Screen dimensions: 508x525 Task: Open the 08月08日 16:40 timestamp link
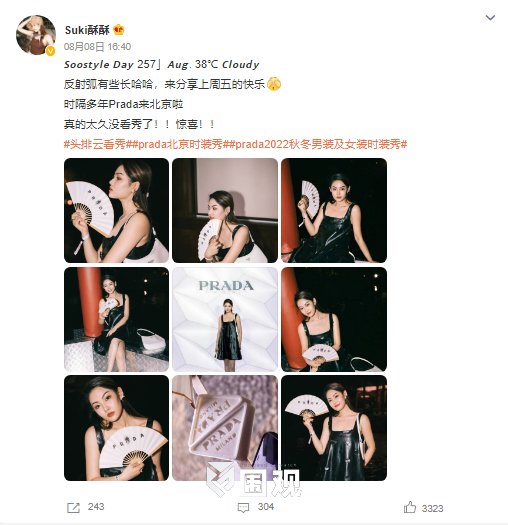click(x=97, y=47)
